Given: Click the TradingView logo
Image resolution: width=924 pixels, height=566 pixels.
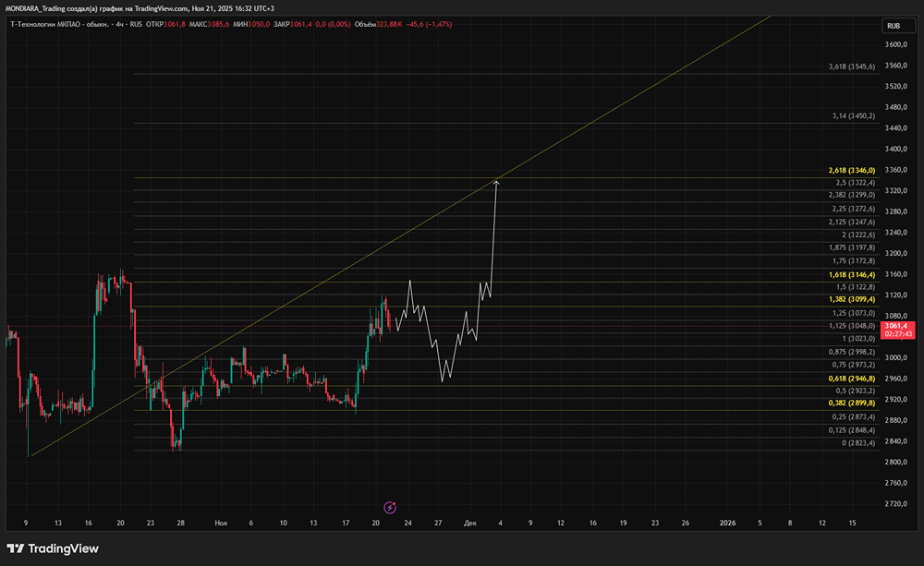Looking at the screenshot, I should (x=53, y=548).
